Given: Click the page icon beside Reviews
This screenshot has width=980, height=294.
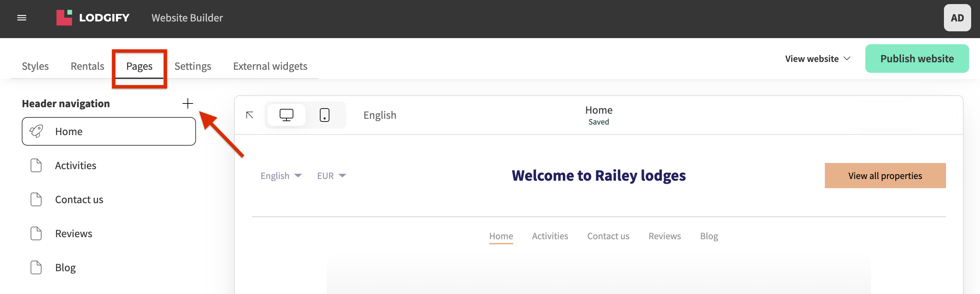Looking at the screenshot, I should click(x=36, y=233).
